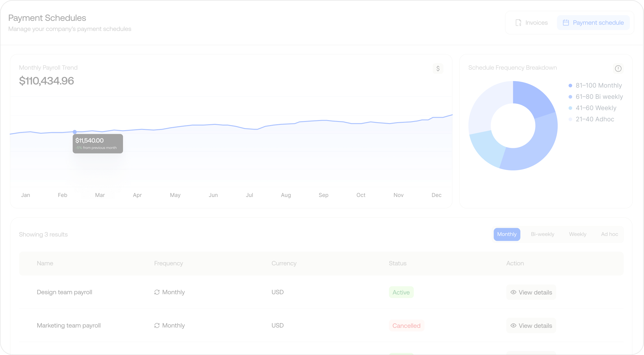The image size is (644, 355).
Task: Click the calendar icon in Payment schedule
Action: point(566,23)
